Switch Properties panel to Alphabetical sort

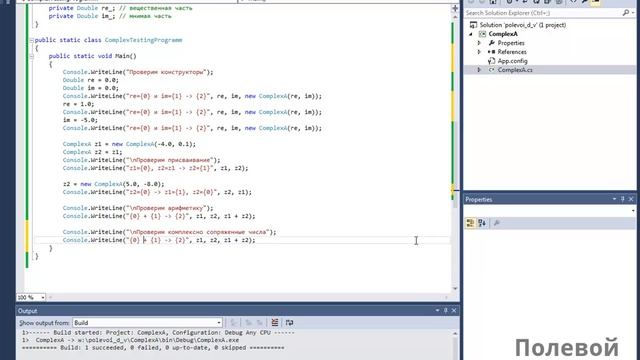[x=482, y=223]
